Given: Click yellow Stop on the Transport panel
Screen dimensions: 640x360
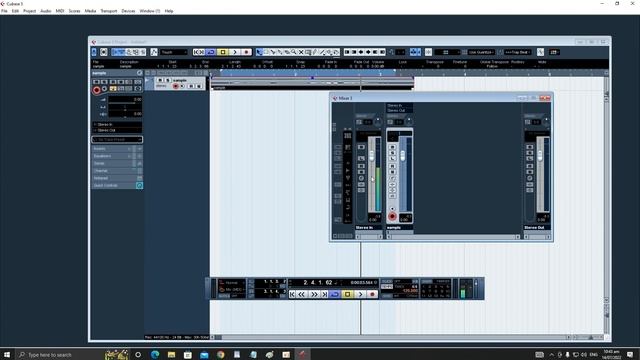Looking at the screenshot, I should [347, 294].
